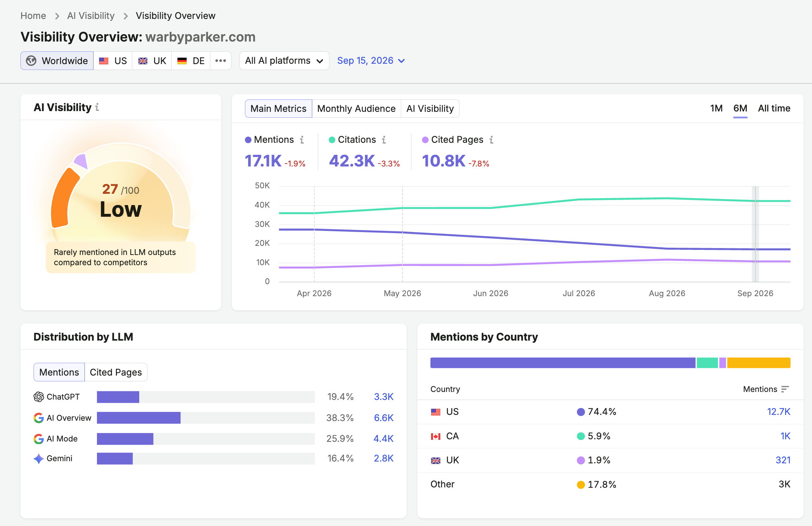
Task: Open the All AI platforms dropdown
Action: coord(284,61)
